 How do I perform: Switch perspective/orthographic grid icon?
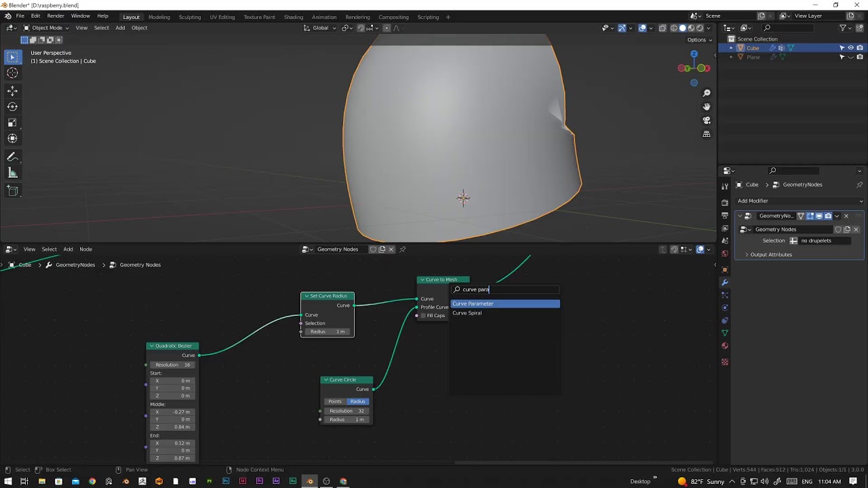(707, 134)
